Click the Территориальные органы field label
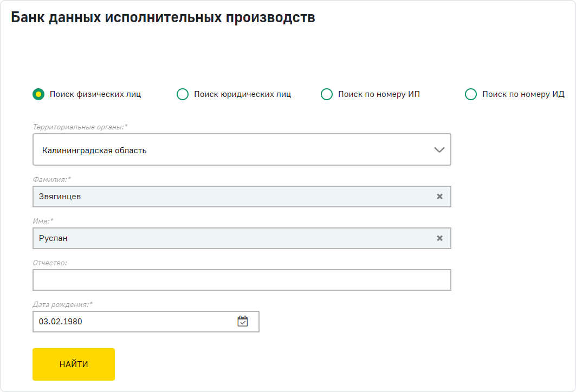This screenshot has height=392, width=576. (80, 127)
